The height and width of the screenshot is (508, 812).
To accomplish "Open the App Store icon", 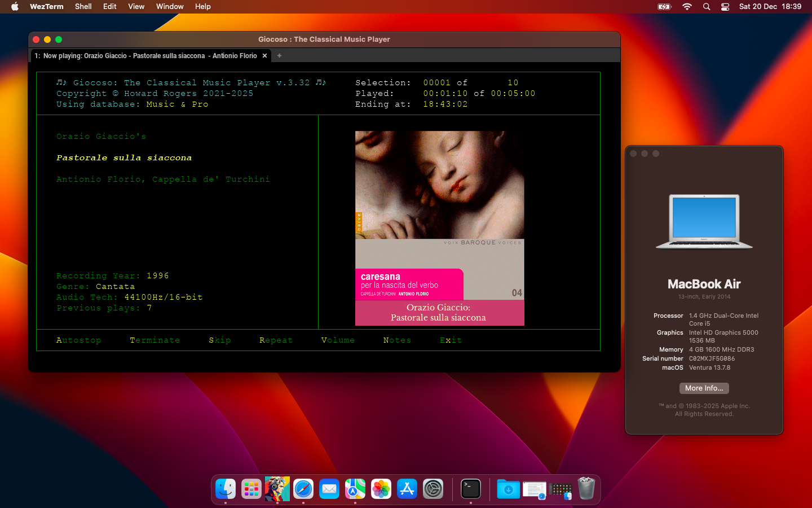I will tap(407, 489).
